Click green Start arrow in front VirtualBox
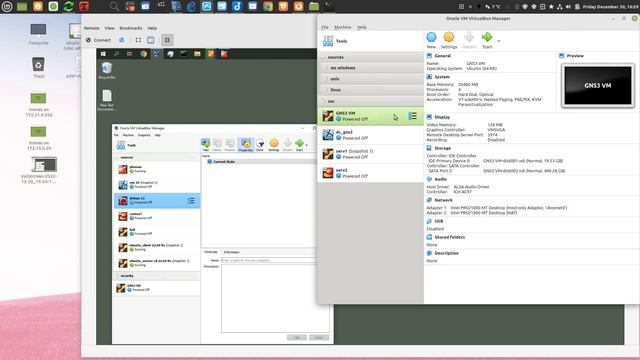This screenshot has height=360, width=640. (x=487, y=40)
